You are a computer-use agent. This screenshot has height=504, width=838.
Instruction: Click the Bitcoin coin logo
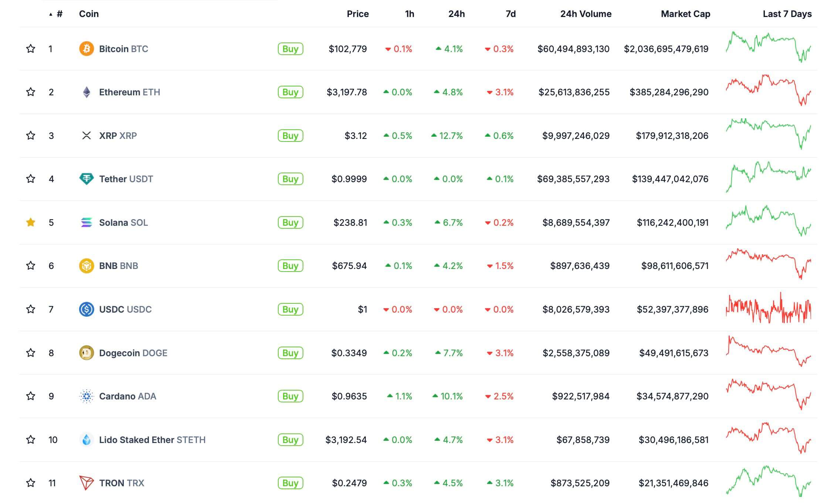[x=86, y=49]
